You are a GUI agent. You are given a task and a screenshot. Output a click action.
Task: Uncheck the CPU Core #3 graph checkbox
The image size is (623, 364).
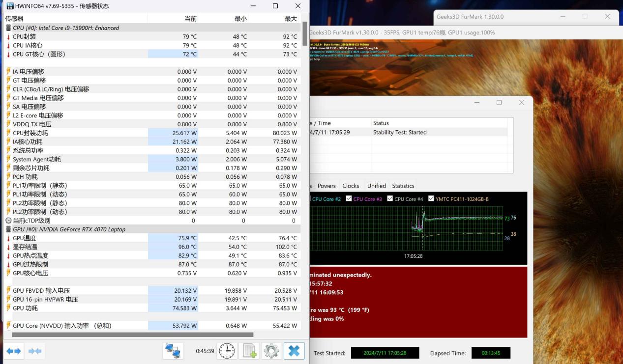click(349, 198)
